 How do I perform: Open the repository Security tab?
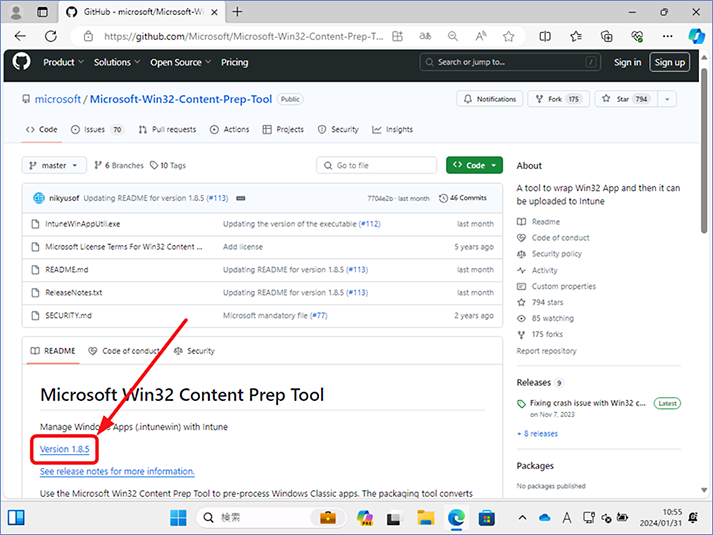(338, 130)
